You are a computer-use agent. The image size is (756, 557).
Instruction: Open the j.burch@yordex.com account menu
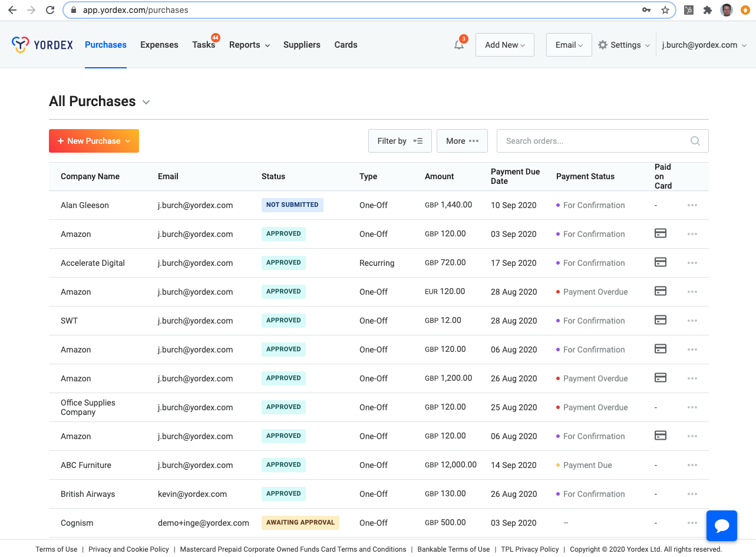[704, 45]
